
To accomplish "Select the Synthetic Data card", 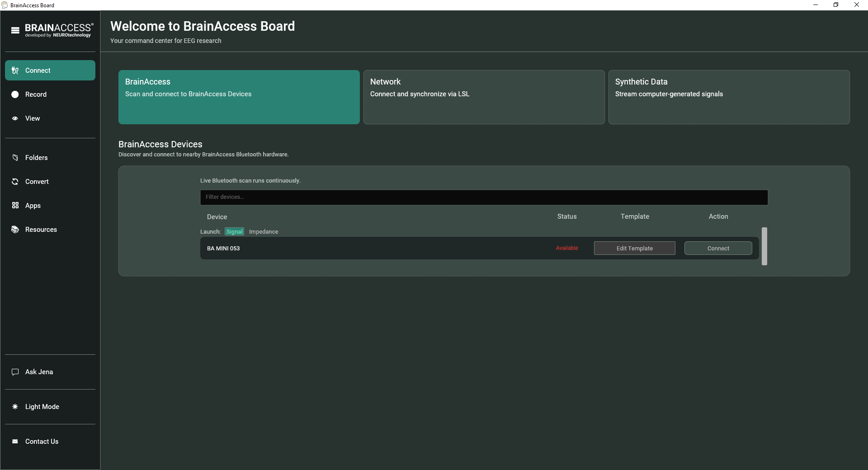I will [x=729, y=97].
